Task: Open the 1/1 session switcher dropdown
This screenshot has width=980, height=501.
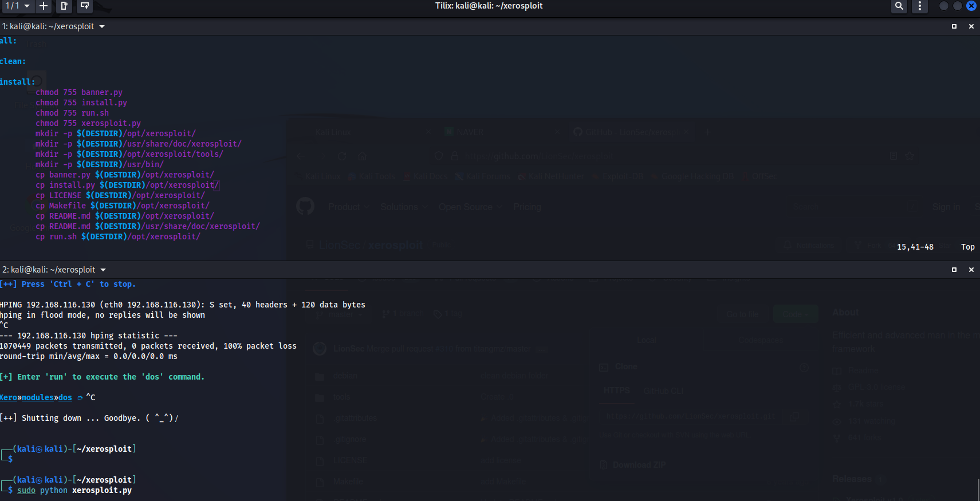Action: [x=17, y=6]
